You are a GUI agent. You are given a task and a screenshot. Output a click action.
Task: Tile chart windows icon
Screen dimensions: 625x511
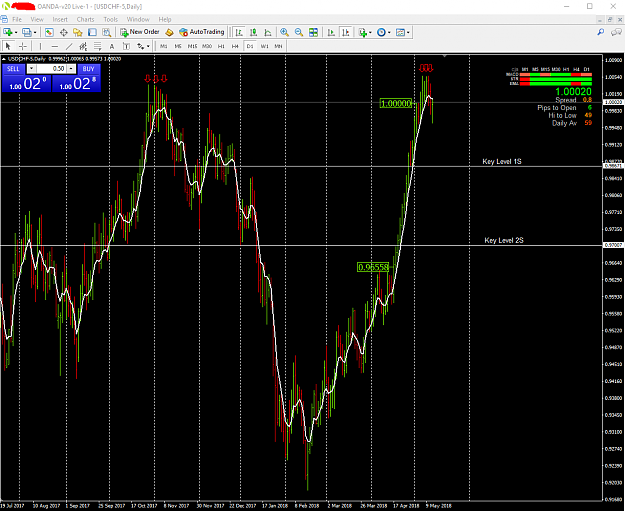coord(313,32)
